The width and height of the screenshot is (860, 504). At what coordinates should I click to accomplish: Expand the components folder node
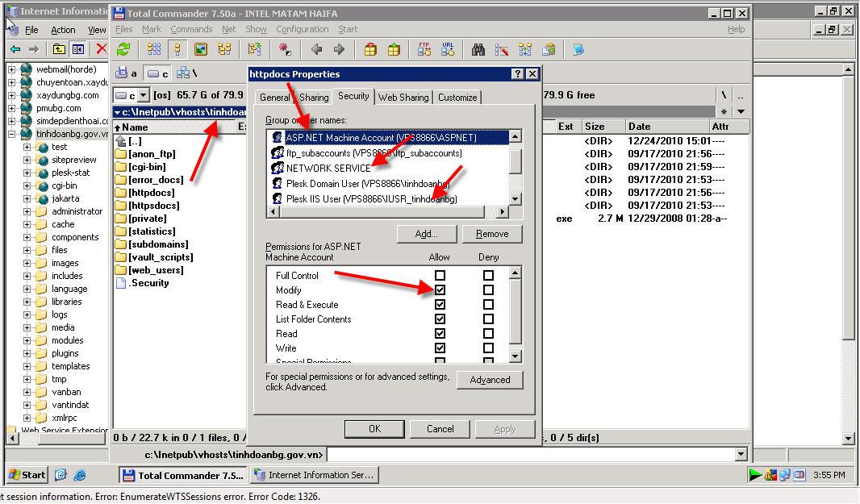click(x=27, y=237)
